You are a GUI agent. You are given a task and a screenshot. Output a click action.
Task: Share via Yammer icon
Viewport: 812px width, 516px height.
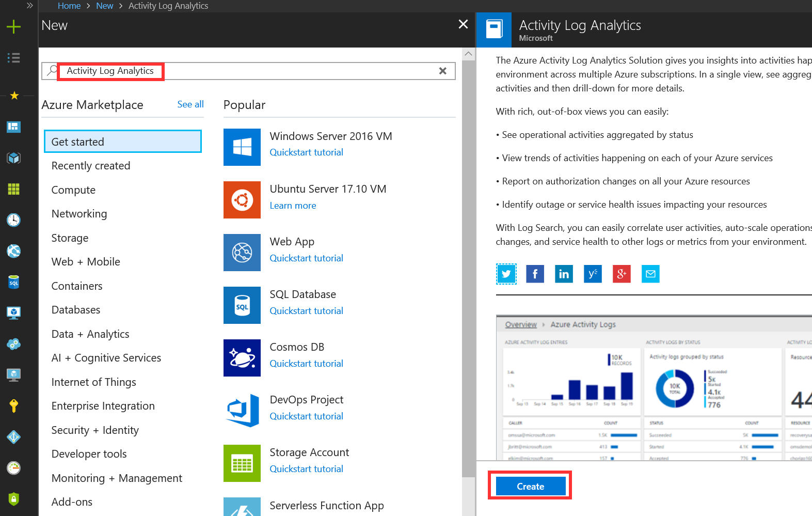(593, 274)
